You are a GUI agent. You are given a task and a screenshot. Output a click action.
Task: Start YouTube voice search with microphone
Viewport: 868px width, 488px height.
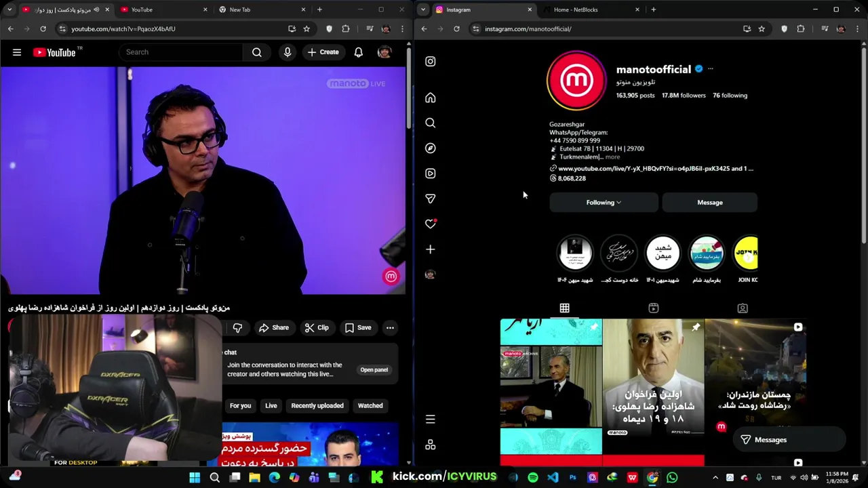coord(288,52)
